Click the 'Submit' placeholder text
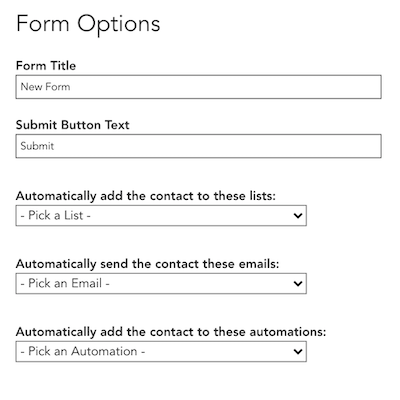The width and height of the screenshot is (400, 400). coord(37,146)
